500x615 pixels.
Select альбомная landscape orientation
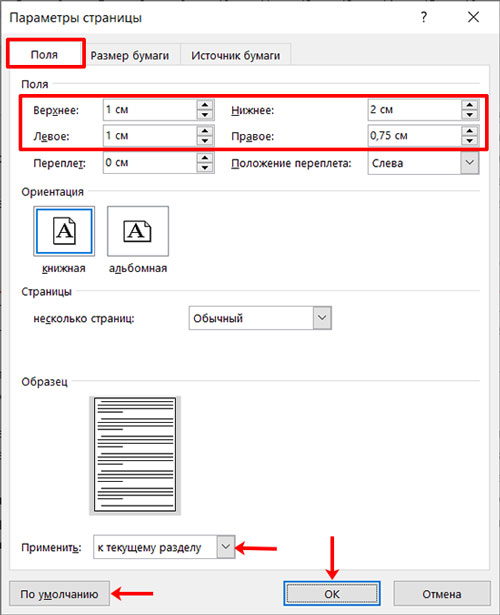point(138,231)
